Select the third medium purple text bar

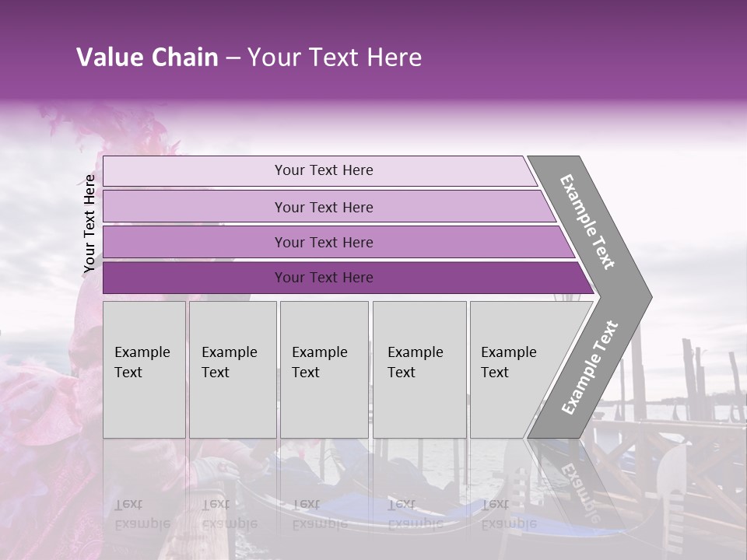[323, 242]
